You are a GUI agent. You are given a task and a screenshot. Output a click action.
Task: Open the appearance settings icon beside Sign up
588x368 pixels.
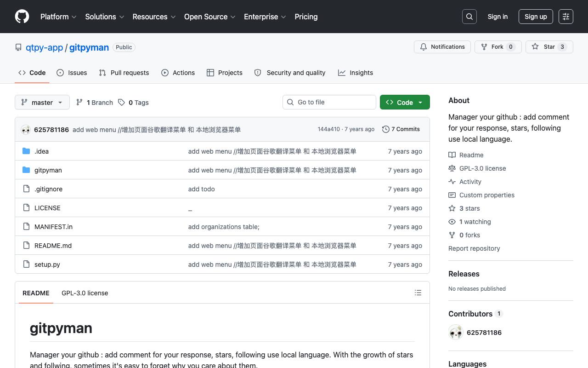(566, 17)
